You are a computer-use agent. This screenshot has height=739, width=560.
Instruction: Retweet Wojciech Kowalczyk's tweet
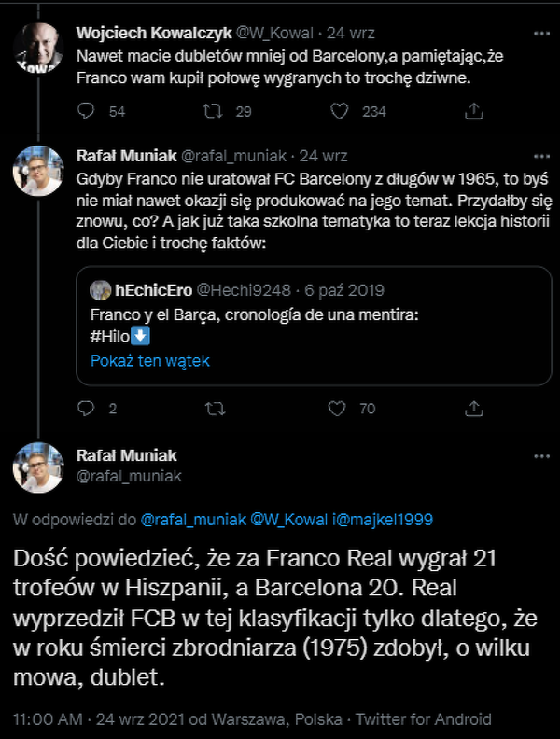213,112
